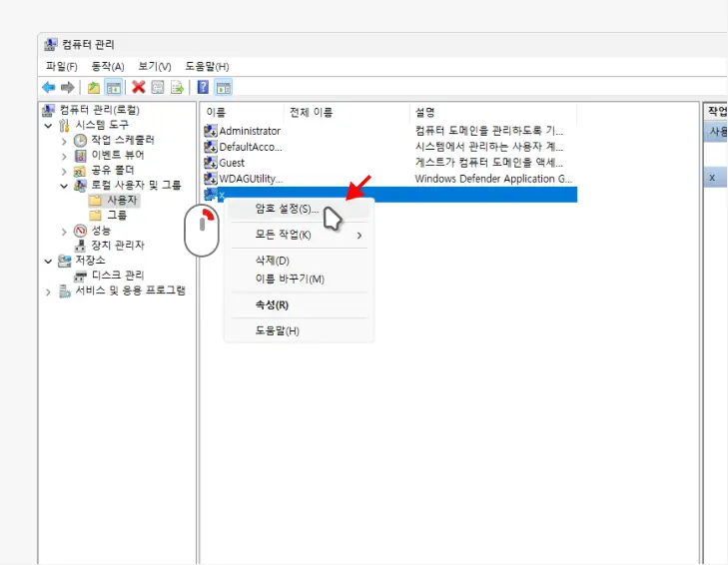728x565 pixels.
Task: Click the 컴퓨터 관리 title bar icon
Action: click(51, 45)
